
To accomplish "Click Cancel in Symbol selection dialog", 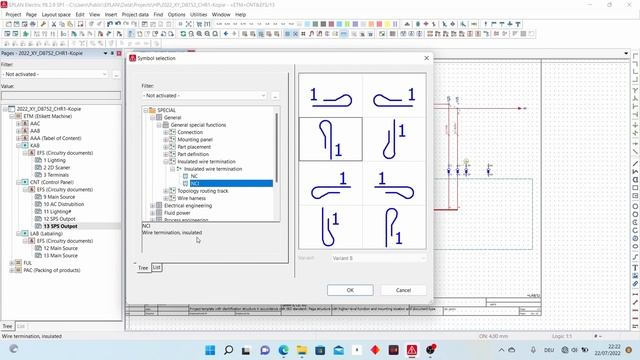I will click(x=403, y=290).
